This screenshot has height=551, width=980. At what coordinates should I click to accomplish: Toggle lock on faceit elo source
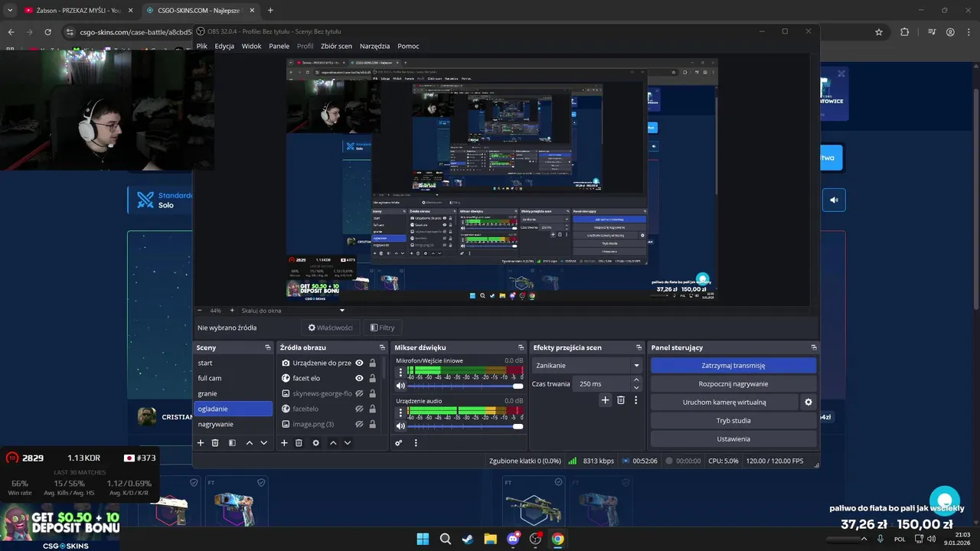pos(373,378)
